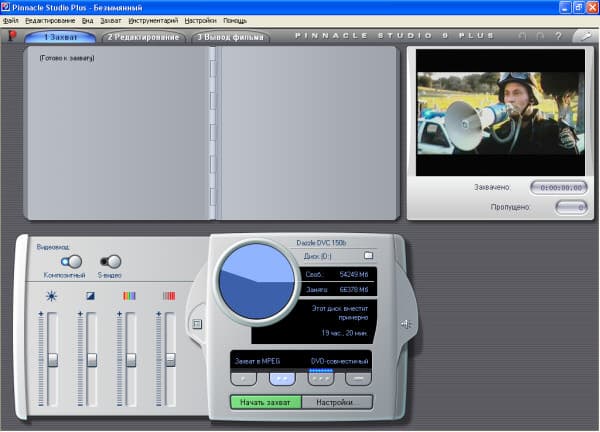The height and width of the screenshot is (432, 600).
Task: Select the one-dot quality preset
Action: 243,378
